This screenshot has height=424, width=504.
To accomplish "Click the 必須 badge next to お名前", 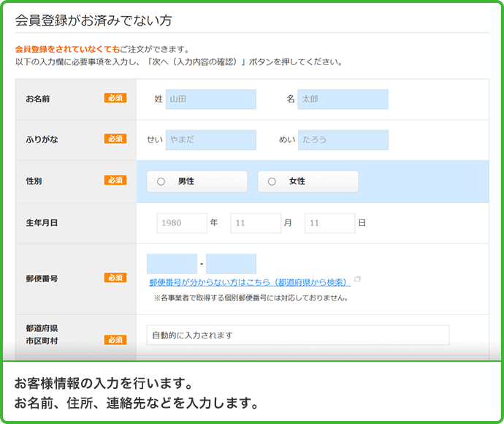I will pyautogui.click(x=115, y=98).
